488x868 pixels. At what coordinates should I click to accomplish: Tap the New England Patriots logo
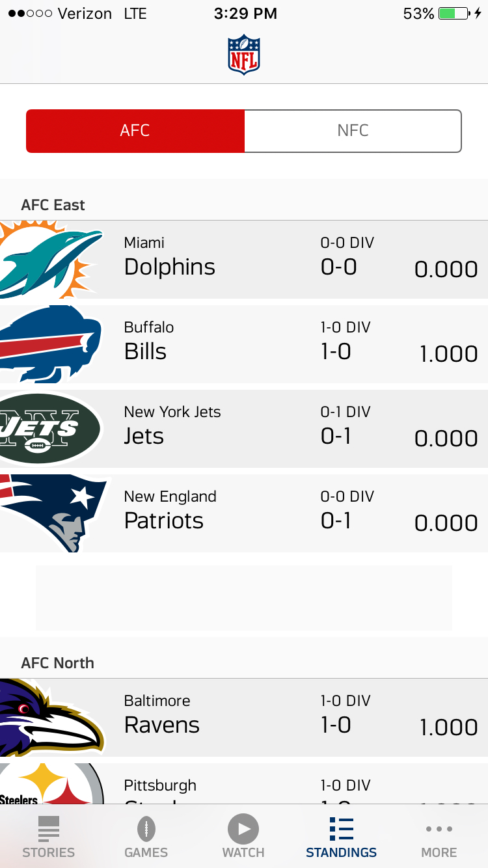coord(55,513)
